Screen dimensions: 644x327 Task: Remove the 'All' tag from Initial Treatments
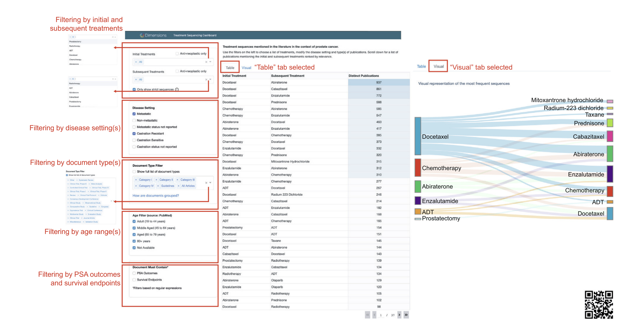pos(136,62)
